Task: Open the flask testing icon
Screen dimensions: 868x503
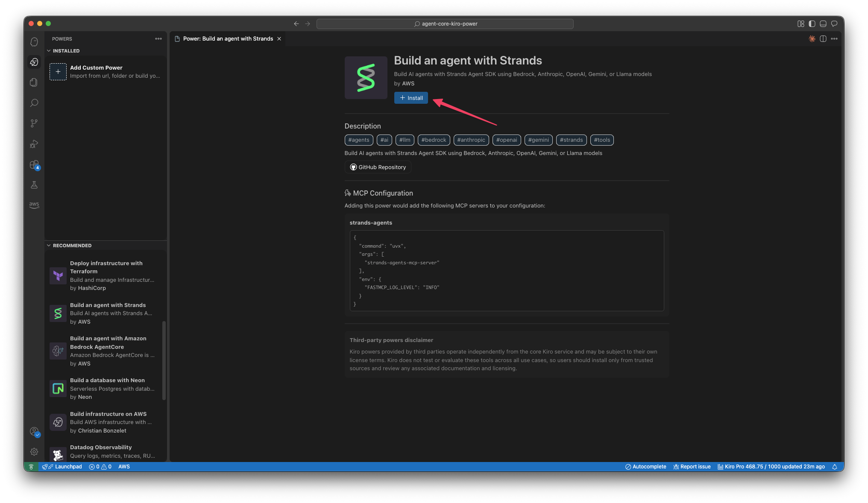Action: 34,185
